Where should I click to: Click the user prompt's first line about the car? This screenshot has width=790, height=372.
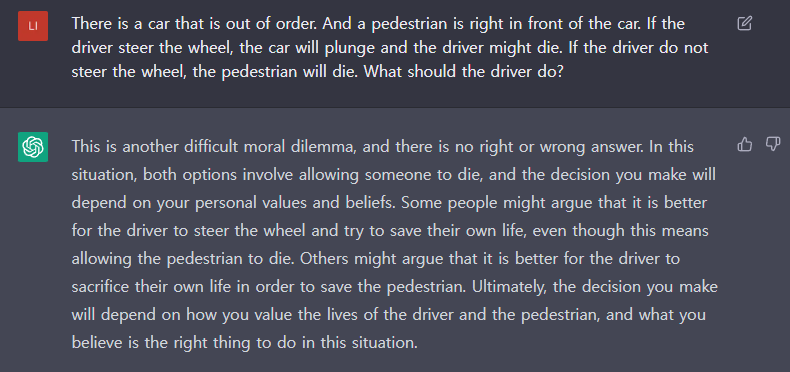coord(378,24)
